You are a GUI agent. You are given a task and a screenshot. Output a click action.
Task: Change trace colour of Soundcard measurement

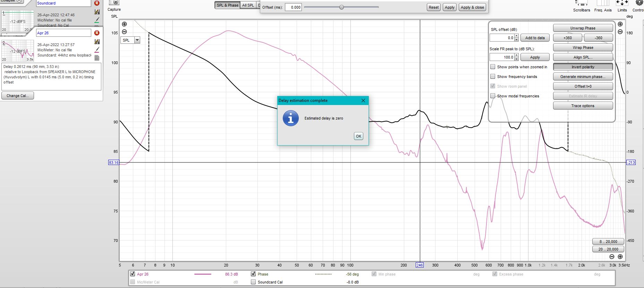click(x=97, y=20)
